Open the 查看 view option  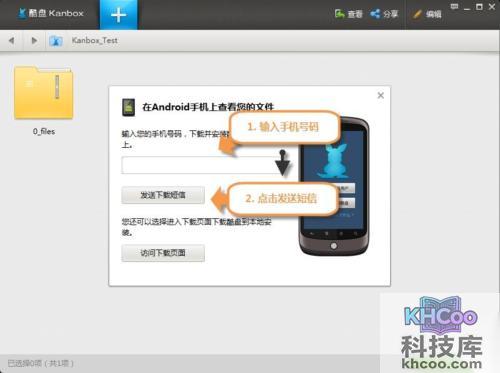[348, 14]
